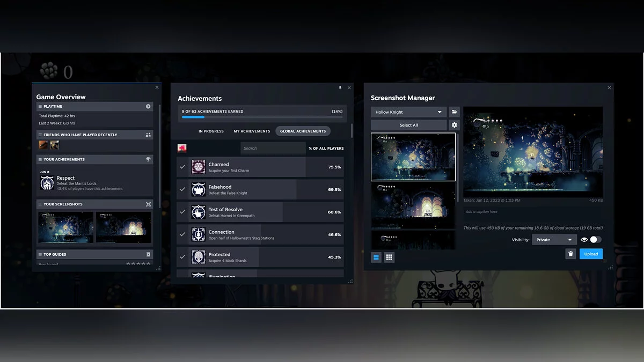Close the Screenshot Manager window

(609, 87)
